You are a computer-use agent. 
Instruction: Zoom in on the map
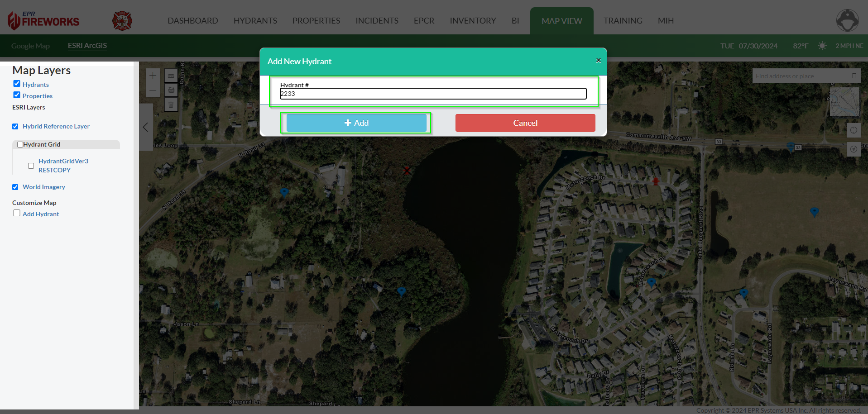pyautogui.click(x=153, y=76)
